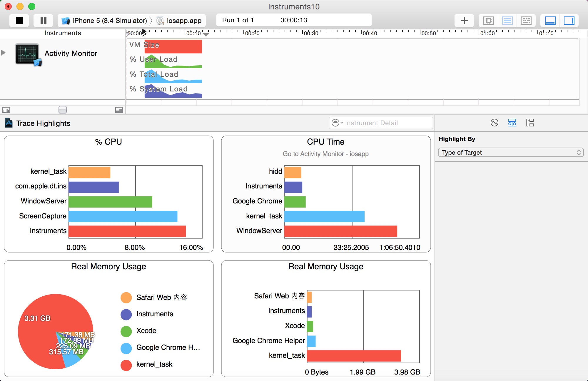The width and height of the screenshot is (588, 381).
Task: Switch to the Instruments strategy view icon
Action: point(507,21)
